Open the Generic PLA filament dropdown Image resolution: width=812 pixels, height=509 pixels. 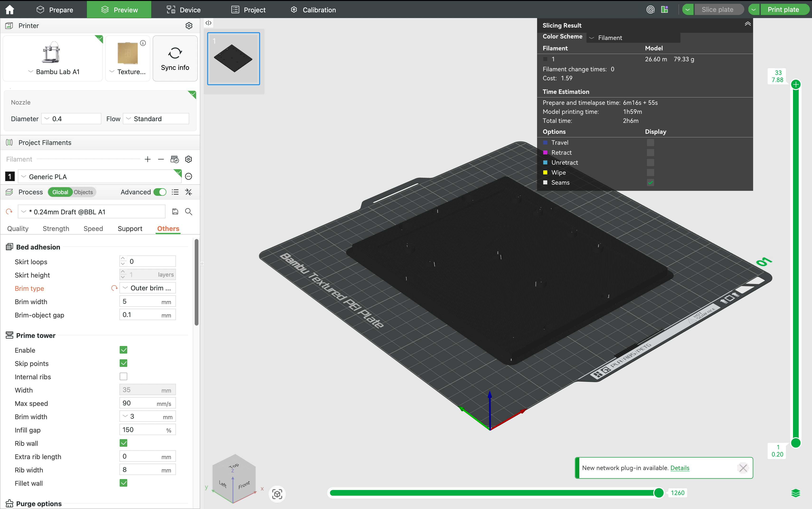100,176
